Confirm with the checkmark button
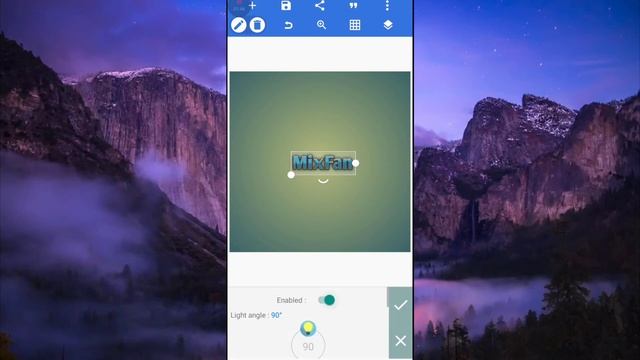This screenshot has height=360, width=640. 400,305
